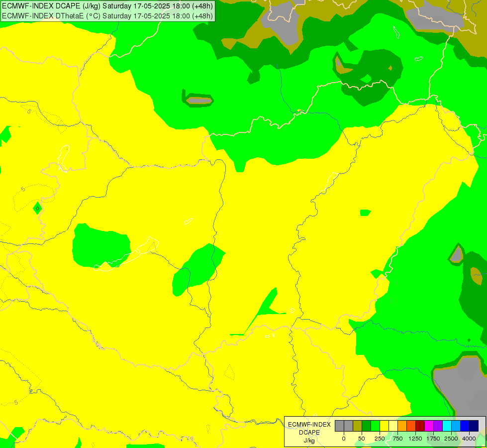The image size is (487, 448).
Task: Click the '1750' legend scale value
Action: click(433, 439)
